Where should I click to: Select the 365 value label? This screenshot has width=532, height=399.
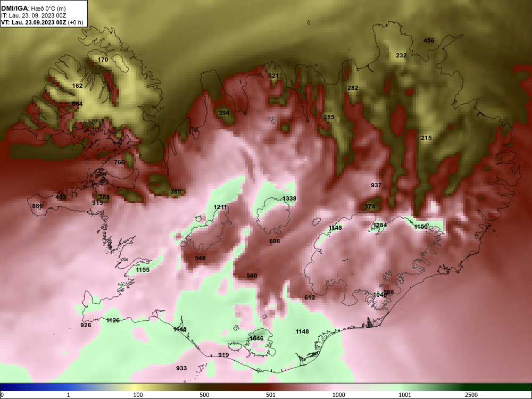[176, 192]
